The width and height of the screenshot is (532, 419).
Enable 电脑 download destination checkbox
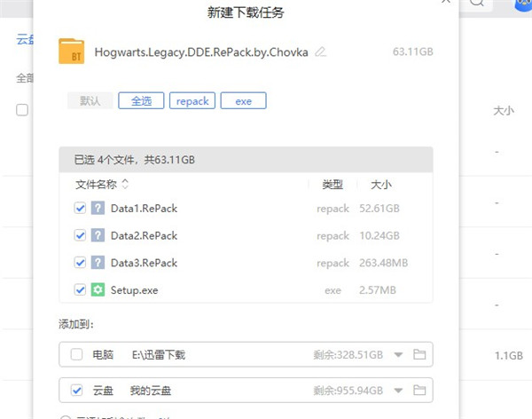point(76,354)
